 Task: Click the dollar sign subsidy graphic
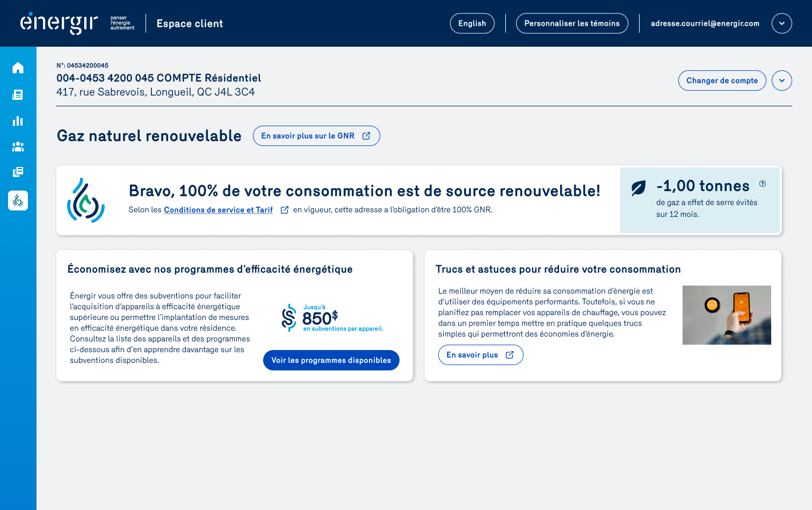tap(289, 318)
